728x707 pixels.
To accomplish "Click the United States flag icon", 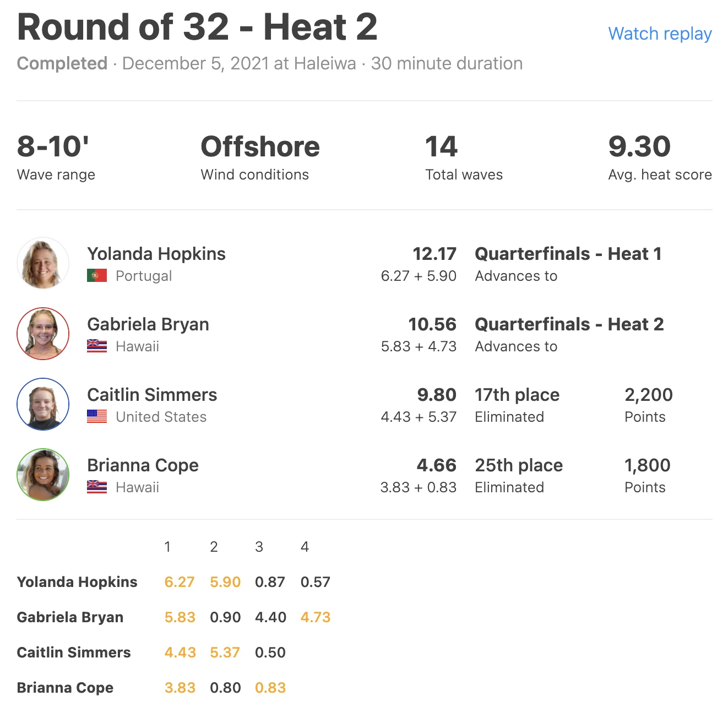I will tap(97, 416).
